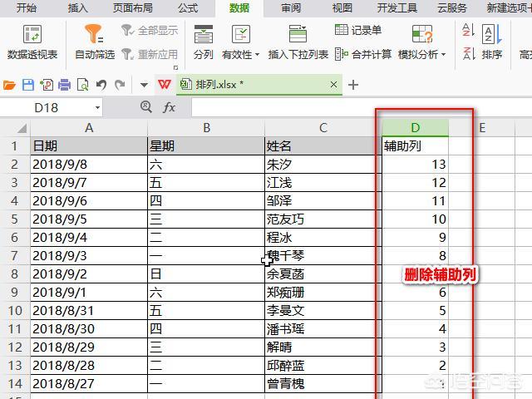Open the Name Box dropdown arrow

click(98, 108)
